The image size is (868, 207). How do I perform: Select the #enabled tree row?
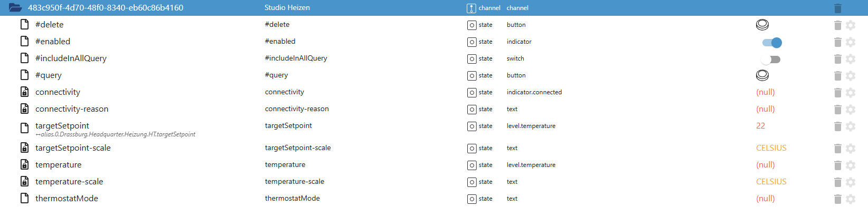[x=434, y=42]
